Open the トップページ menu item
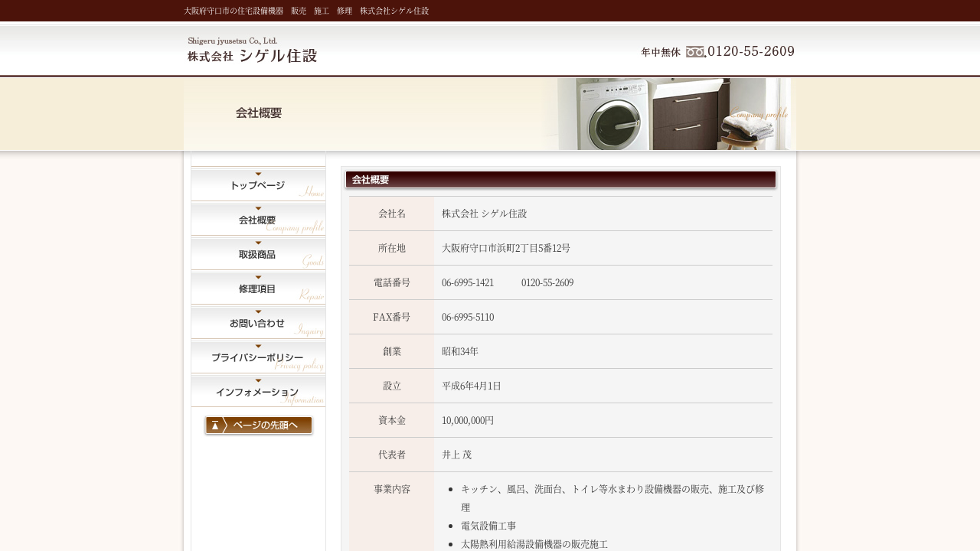This screenshot has height=551, width=980. pyautogui.click(x=258, y=185)
